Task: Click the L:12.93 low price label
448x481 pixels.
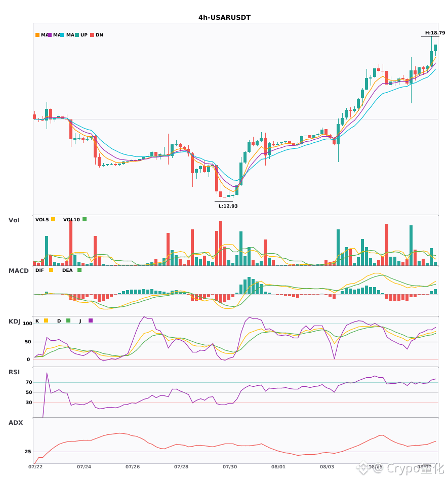Action: coord(228,206)
